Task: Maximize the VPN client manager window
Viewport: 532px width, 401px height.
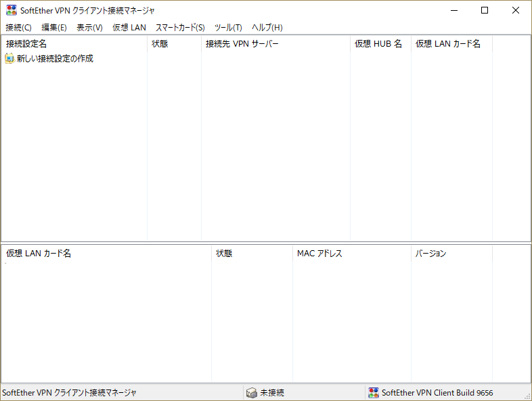Action: pos(484,10)
